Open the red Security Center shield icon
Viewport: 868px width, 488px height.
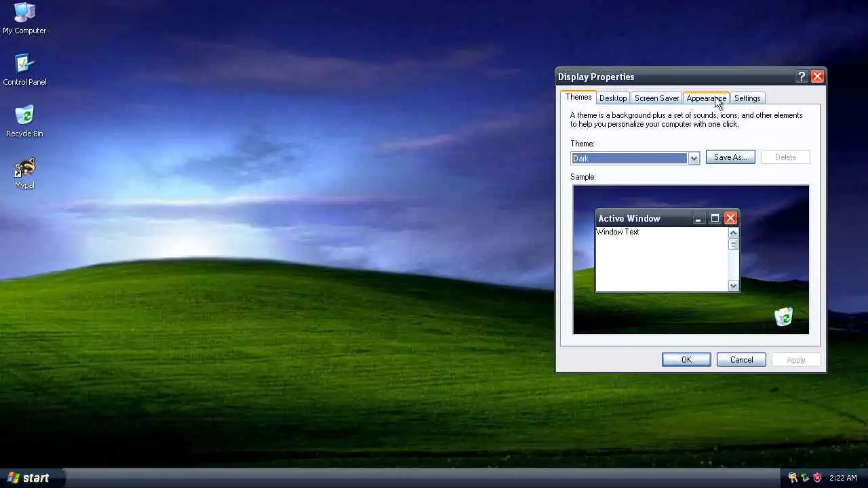pos(817,478)
